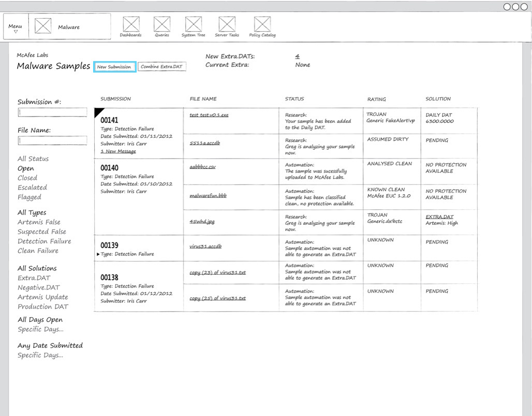532x416 pixels.
Task: Filter by Open status
Action: [26, 168]
